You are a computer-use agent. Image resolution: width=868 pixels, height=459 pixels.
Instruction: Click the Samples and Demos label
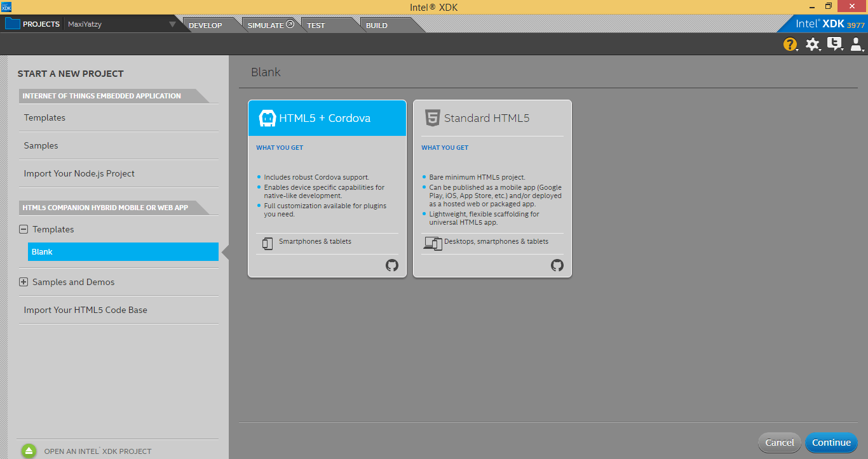(74, 283)
